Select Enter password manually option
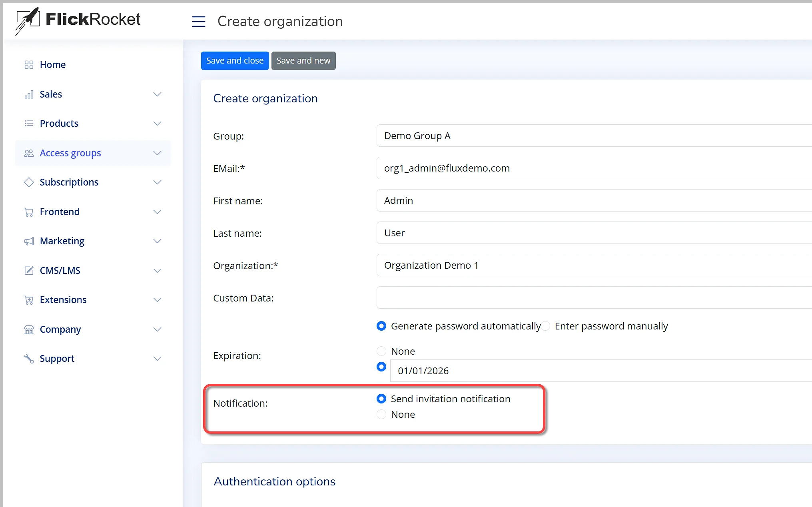This screenshot has height=507, width=812. [546, 326]
